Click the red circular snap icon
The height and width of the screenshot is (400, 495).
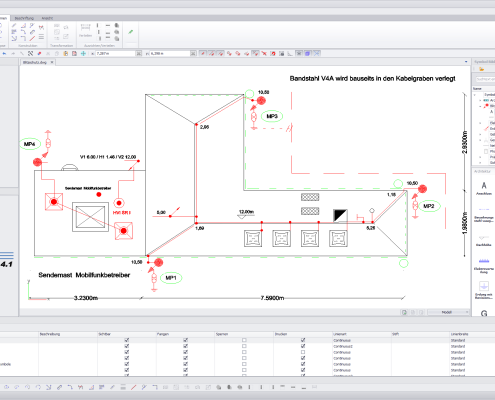[x=273, y=53]
